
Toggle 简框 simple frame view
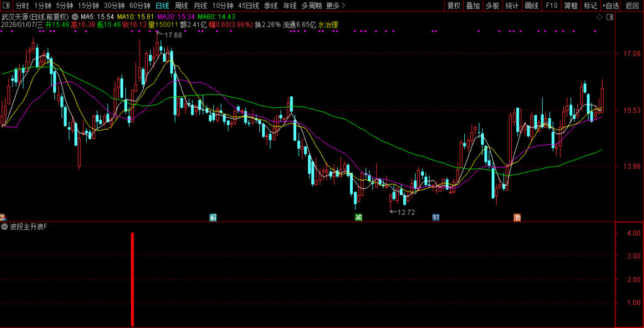(570, 6)
